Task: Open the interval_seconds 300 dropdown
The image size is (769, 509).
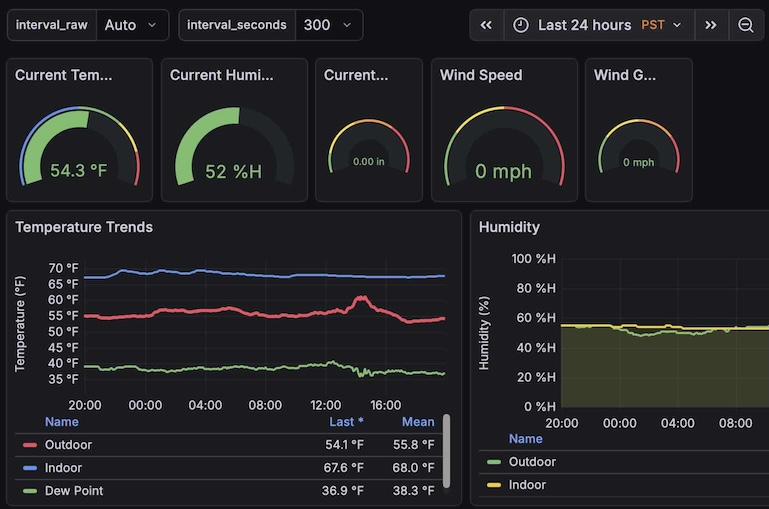Action: [329, 25]
